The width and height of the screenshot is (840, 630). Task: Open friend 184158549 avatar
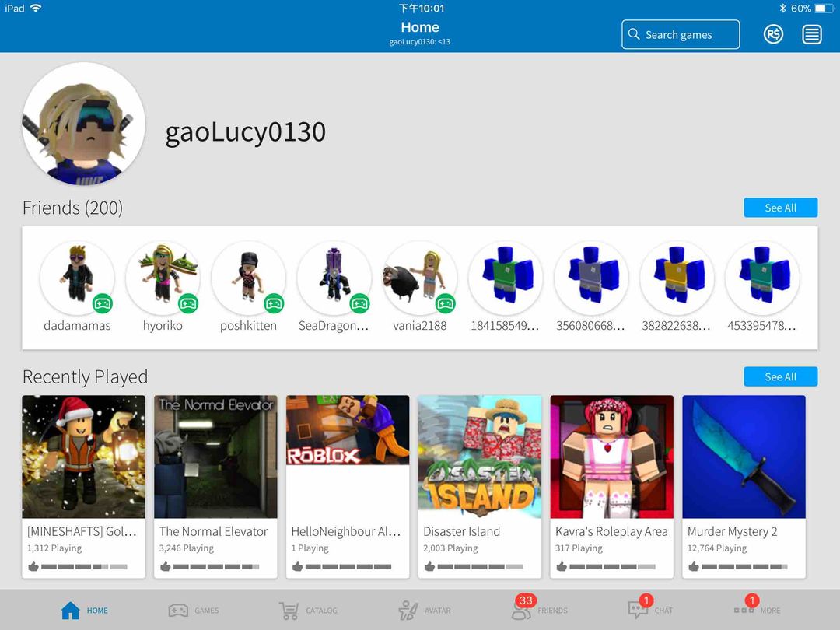[x=506, y=278]
